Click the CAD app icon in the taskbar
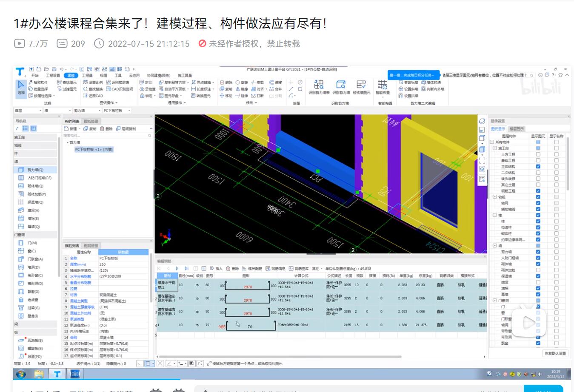This screenshot has height=392, width=574. (75, 374)
